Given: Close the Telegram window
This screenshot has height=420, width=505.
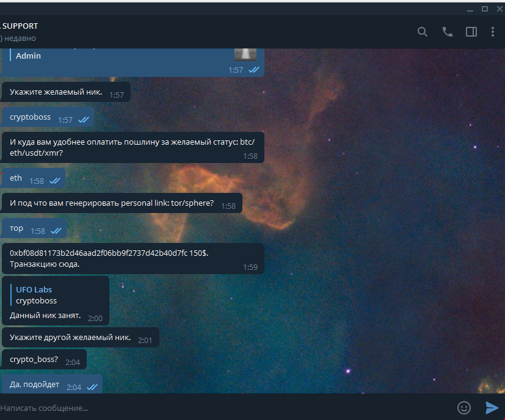Looking at the screenshot, I should click(x=500, y=9).
